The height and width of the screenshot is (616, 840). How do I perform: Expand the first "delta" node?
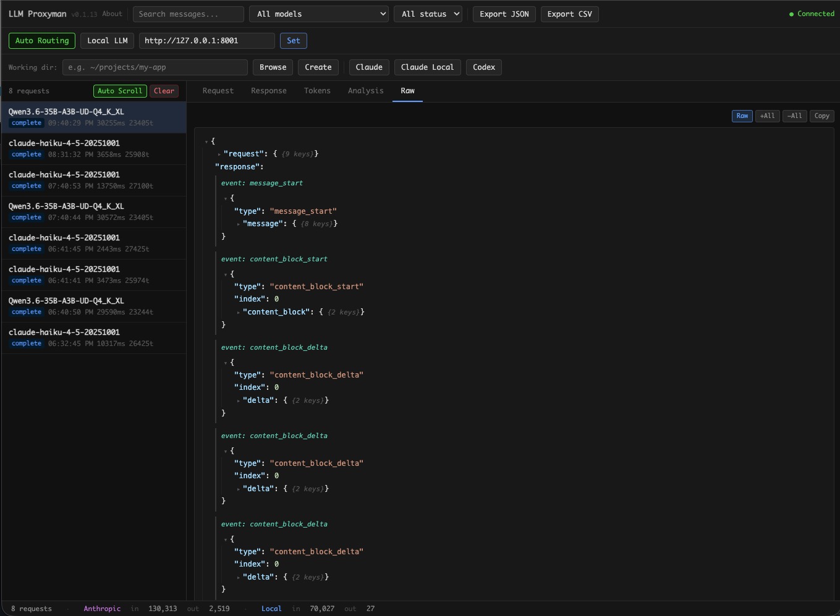(239, 401)
